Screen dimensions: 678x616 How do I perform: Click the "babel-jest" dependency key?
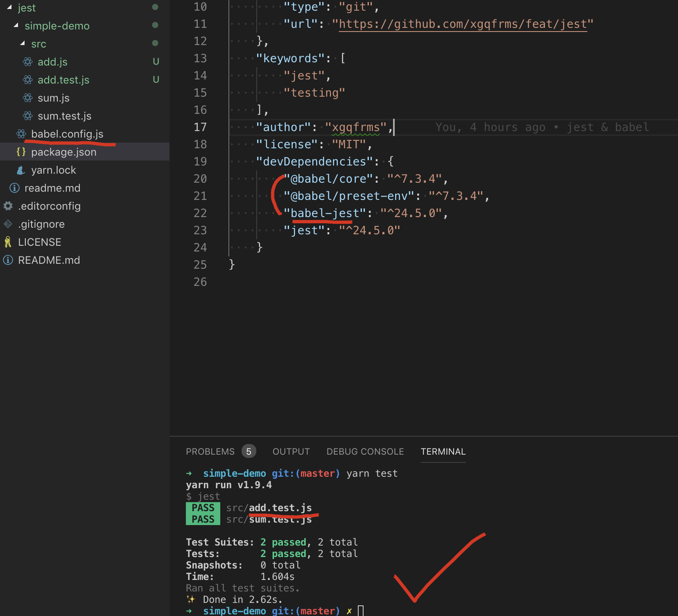(x=325, y=213)
